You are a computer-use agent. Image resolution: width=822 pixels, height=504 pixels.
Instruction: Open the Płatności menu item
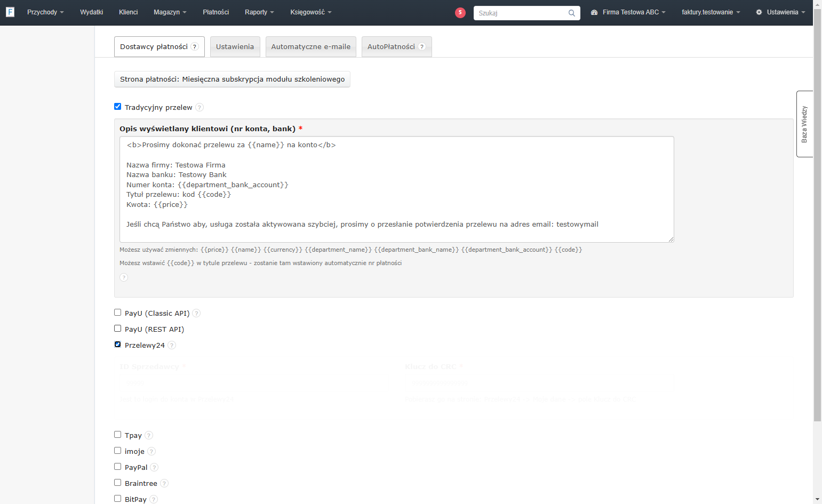pyautogui.click(x=216, y=12)
